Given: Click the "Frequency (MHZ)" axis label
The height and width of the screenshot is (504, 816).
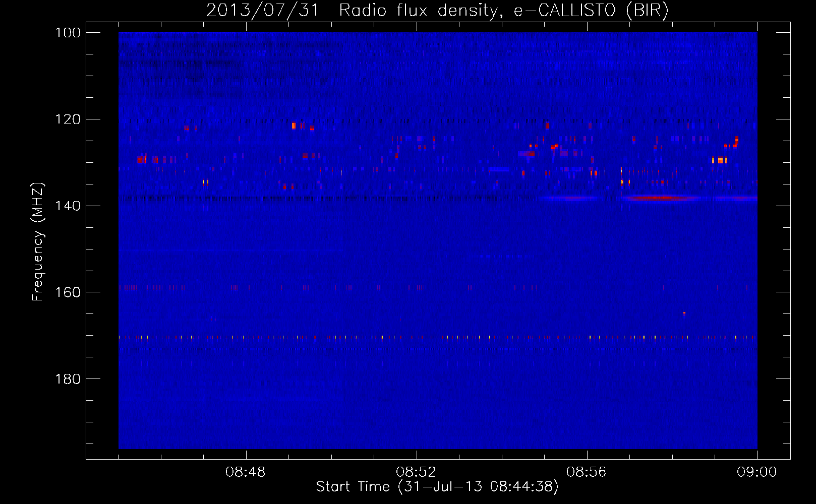Looking at the screenshot, I should pyautogui.click(x=38, y=241).
